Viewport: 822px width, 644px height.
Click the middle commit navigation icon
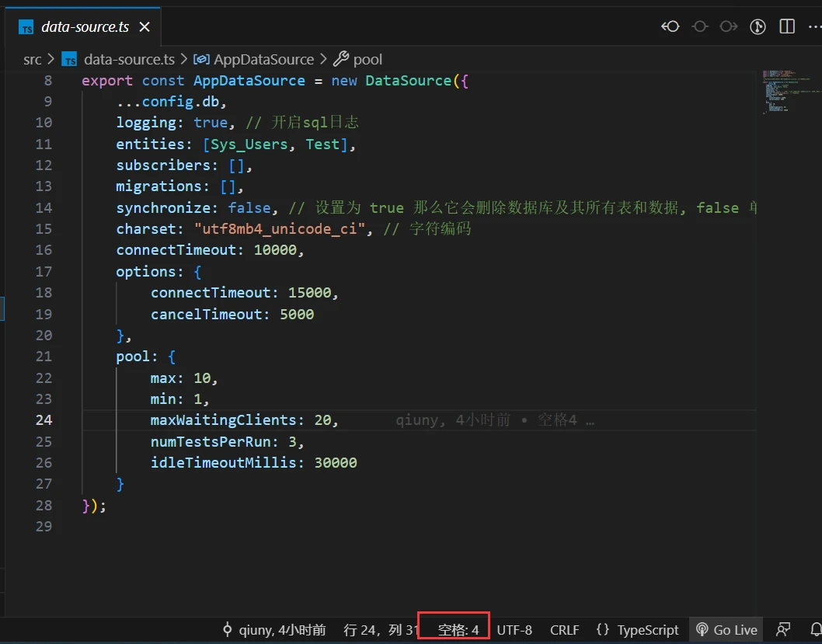coord(699,26)
